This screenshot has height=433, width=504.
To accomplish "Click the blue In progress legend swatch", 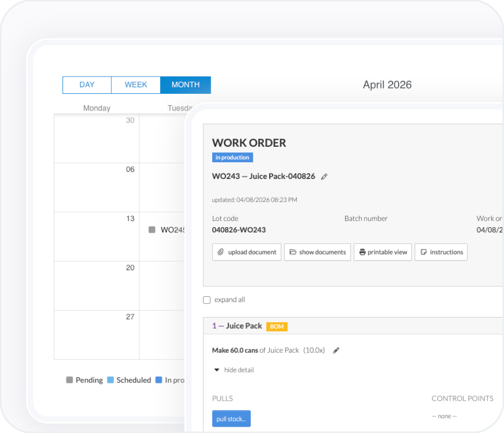I will click(x=158, y=380).
